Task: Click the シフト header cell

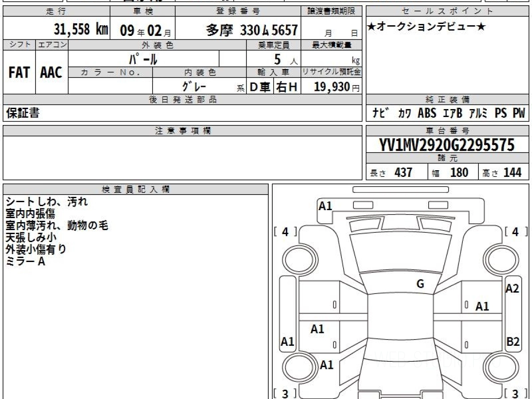Action: click(19, 45)
